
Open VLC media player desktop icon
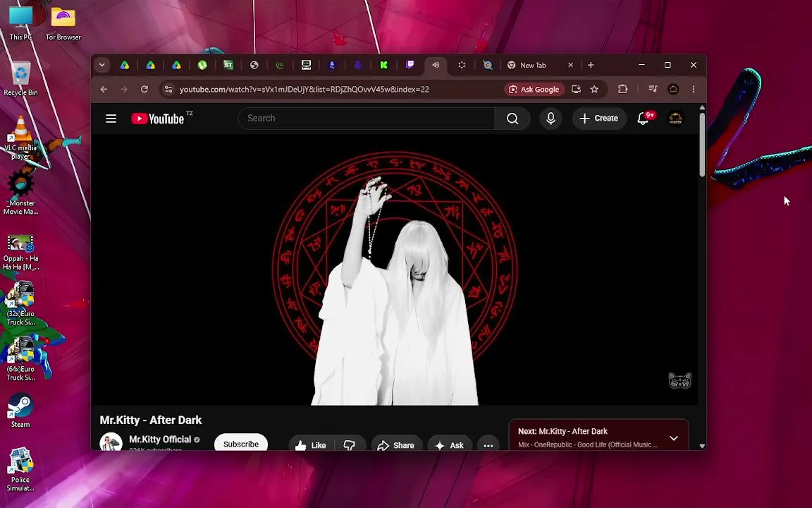pos(20,138)
